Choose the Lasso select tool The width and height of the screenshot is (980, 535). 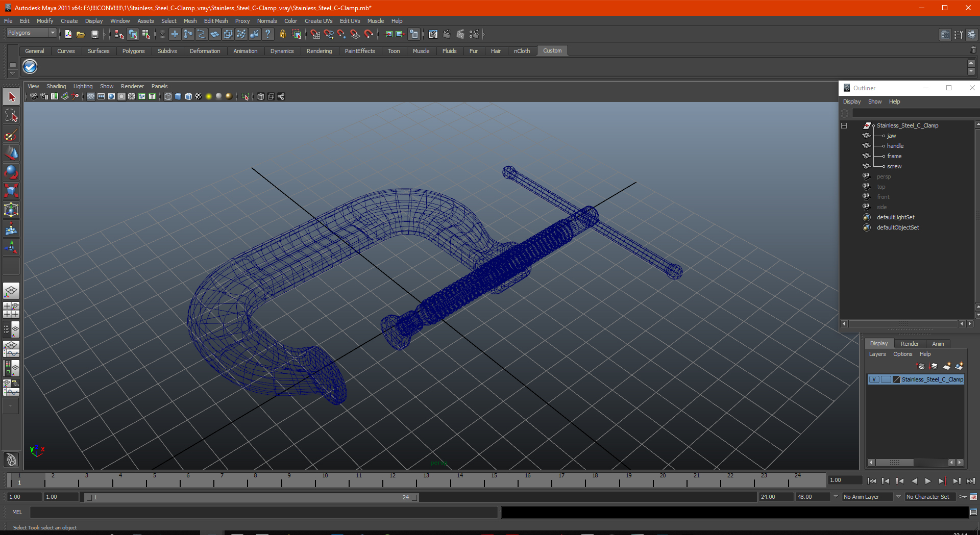click(11, 116)
